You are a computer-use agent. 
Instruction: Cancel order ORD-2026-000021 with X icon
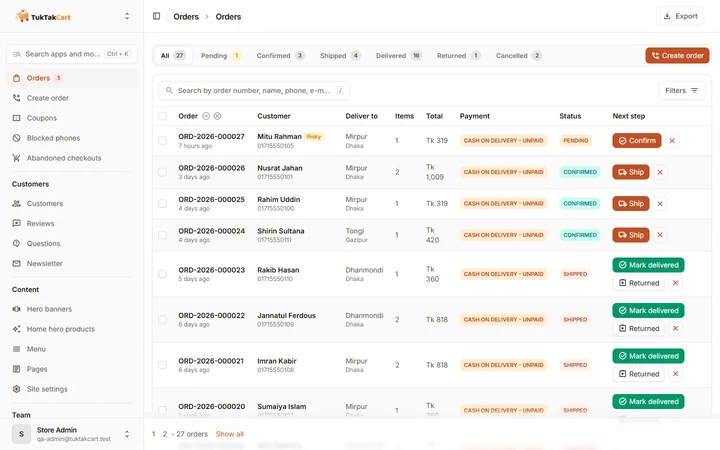pos(675,374)
